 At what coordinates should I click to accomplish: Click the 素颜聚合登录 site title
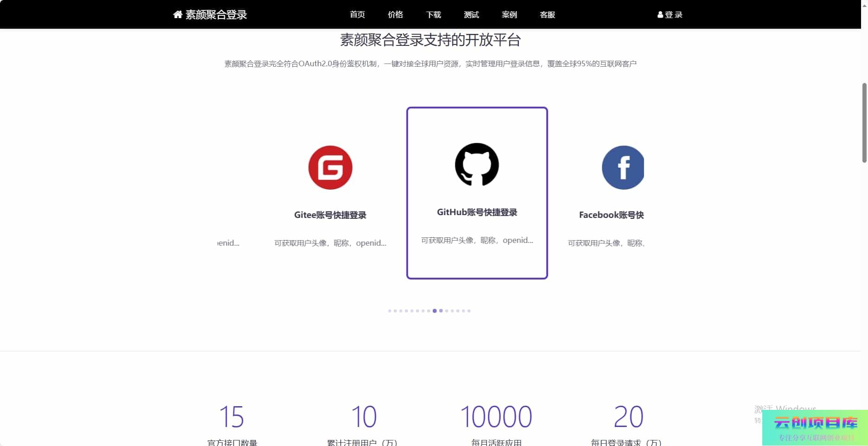[x=216, y=15]
